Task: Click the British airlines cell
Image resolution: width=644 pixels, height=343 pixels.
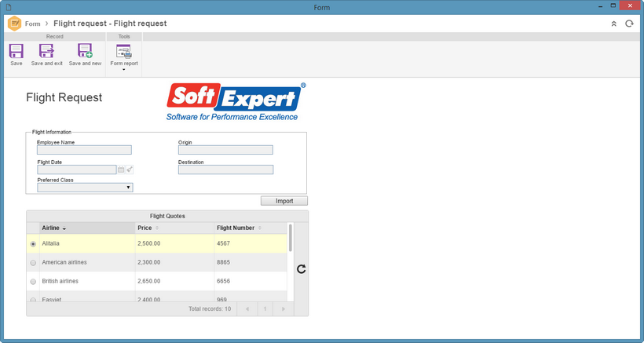Action: click(x=87, y=282)
